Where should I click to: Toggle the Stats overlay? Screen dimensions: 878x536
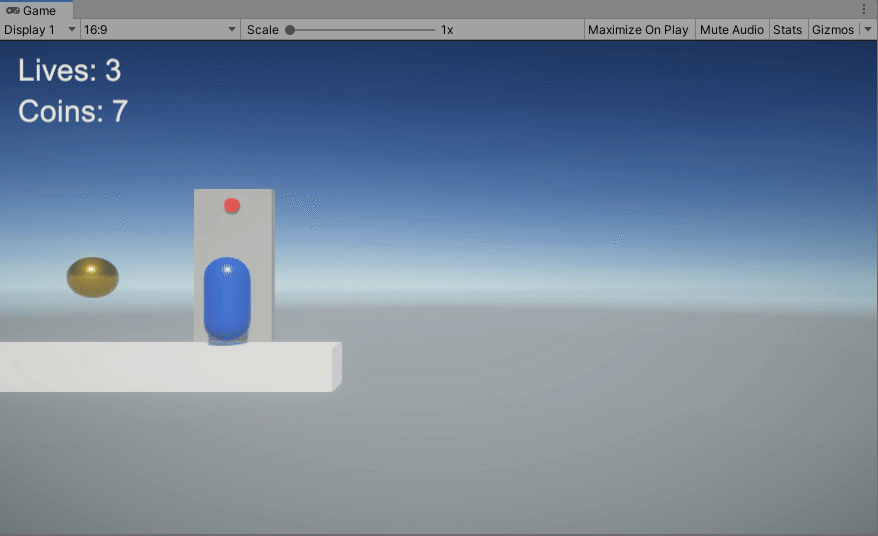[x=787, y=30]
